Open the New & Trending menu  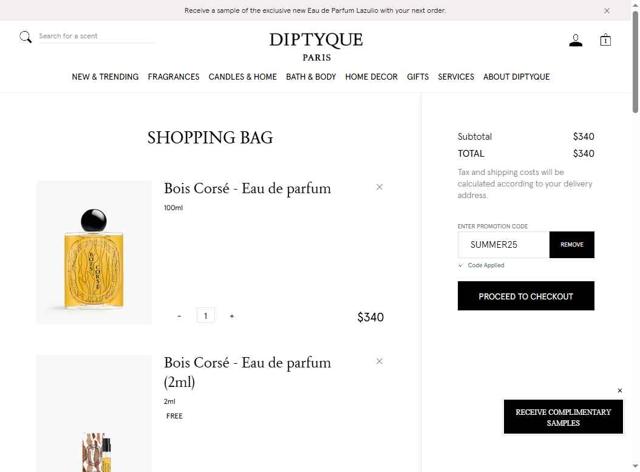coord(105,77)
